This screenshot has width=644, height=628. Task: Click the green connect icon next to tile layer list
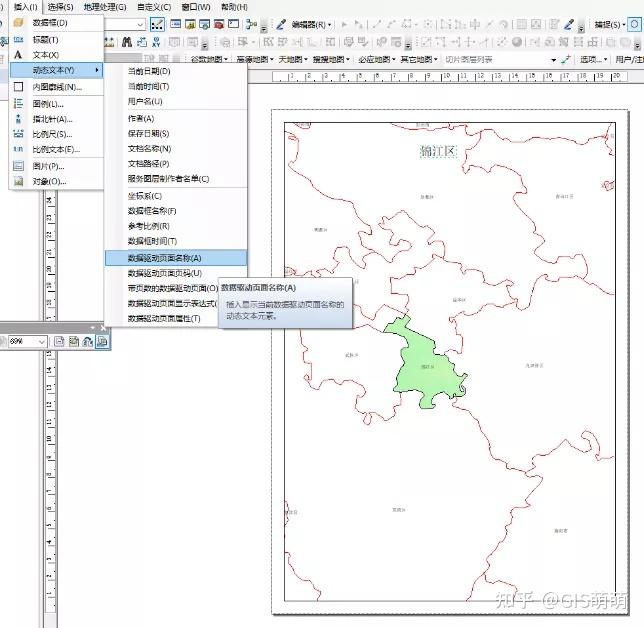coord(566,60)
